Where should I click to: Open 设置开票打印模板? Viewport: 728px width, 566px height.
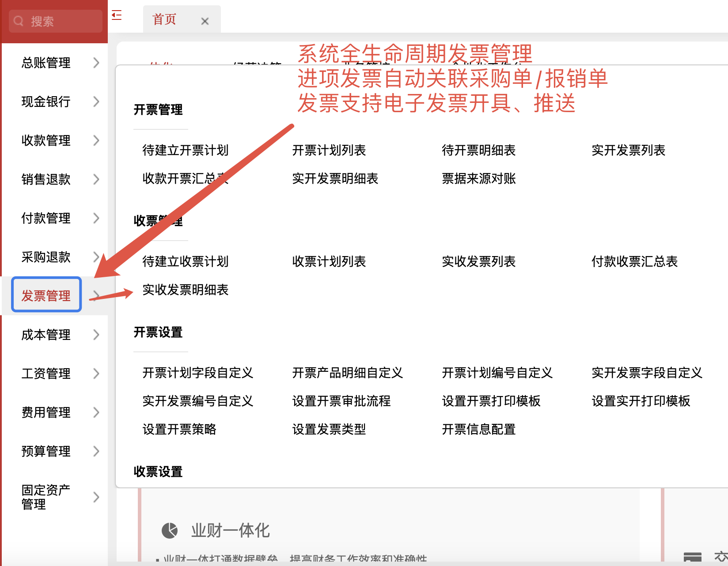pyautogui.click(x=491, y=401)
